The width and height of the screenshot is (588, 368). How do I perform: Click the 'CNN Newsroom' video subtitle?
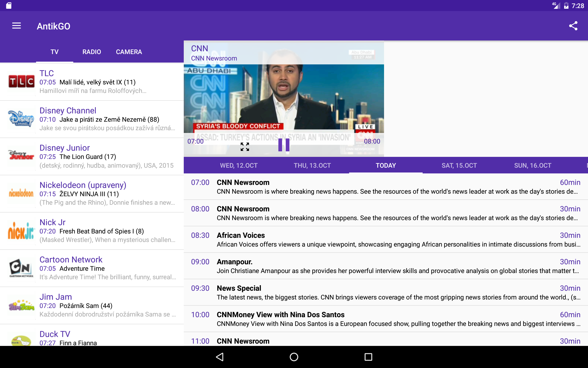click(214, 58)
